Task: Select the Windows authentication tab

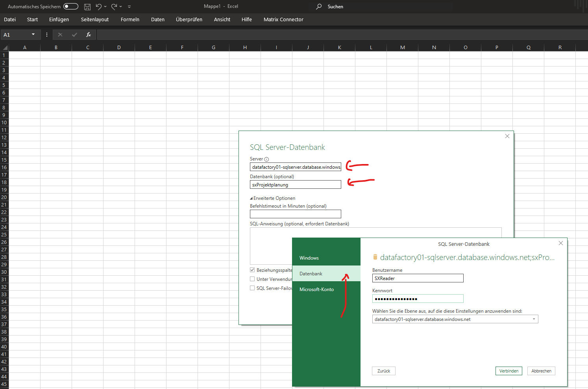Action: (x=309, y=258)
